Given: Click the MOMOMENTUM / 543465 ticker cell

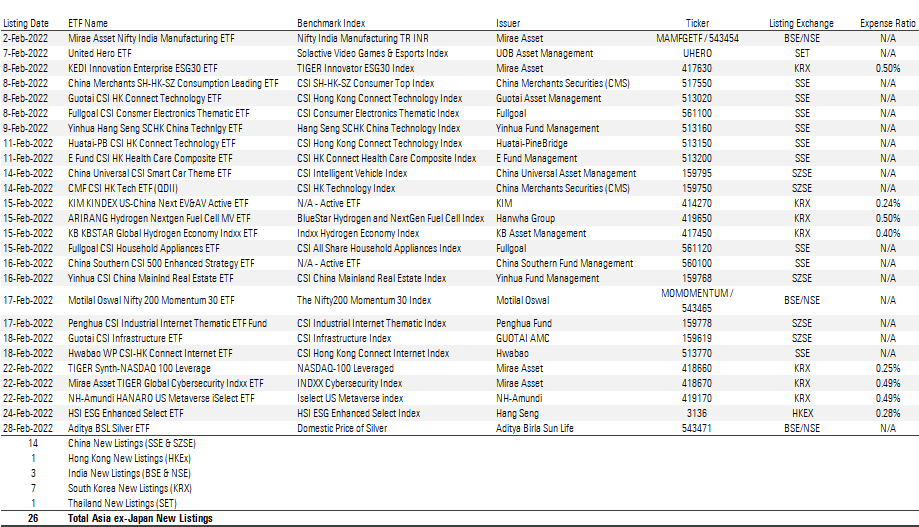Looking at the screenshot, I should (x=697, y=299).
